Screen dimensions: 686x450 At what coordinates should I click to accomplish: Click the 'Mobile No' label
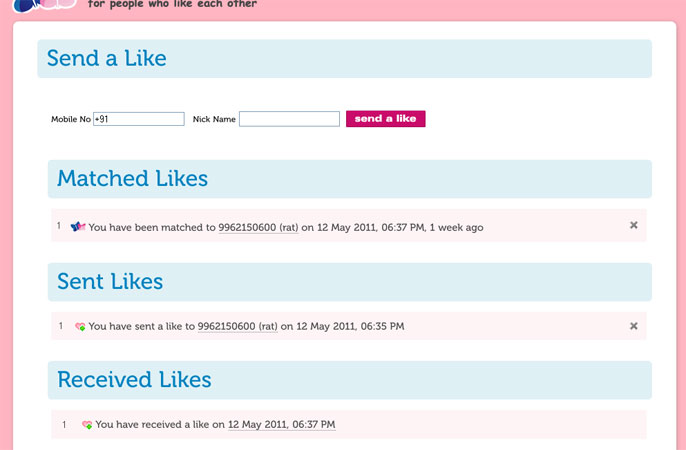point(70,120)
